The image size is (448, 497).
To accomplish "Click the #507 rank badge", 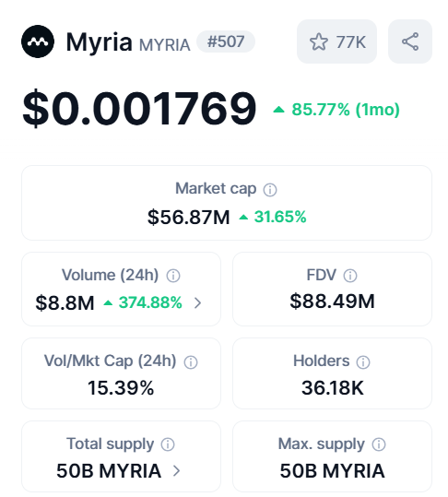I will pyautogui.click(x=226, y=41).
